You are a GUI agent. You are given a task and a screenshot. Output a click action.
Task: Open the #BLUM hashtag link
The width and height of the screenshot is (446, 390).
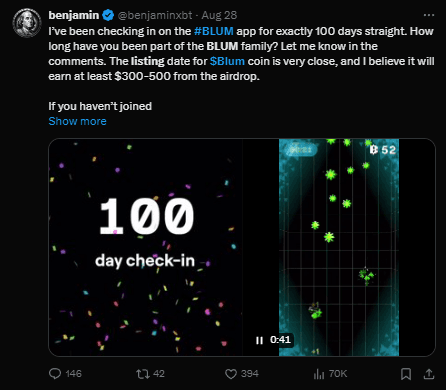click(214, 31)
